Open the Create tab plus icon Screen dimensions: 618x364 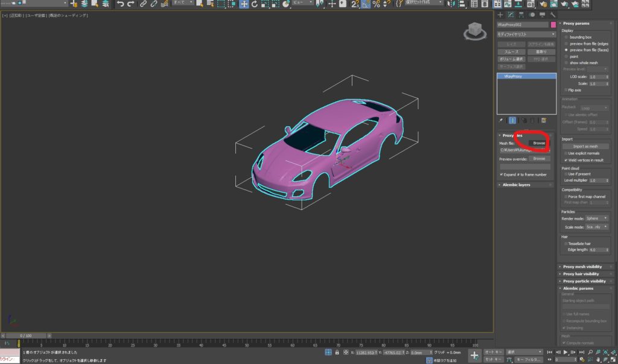(500, 14)
